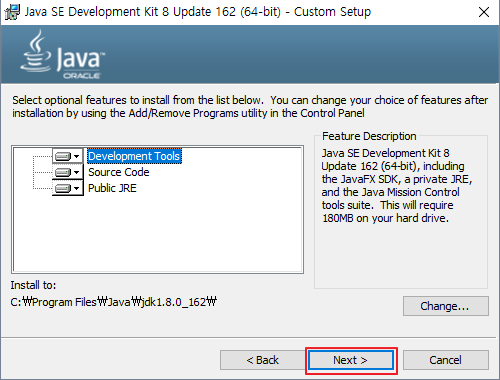Cancel the JDK installation
Image resolution: width=500 pixels, height=380 pixels.
pyautogui.click(x=446, y=360)
